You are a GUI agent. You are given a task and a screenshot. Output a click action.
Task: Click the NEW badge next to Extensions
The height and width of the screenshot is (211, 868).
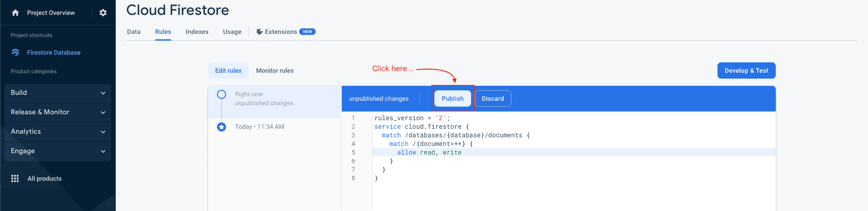tap(307, 32)
